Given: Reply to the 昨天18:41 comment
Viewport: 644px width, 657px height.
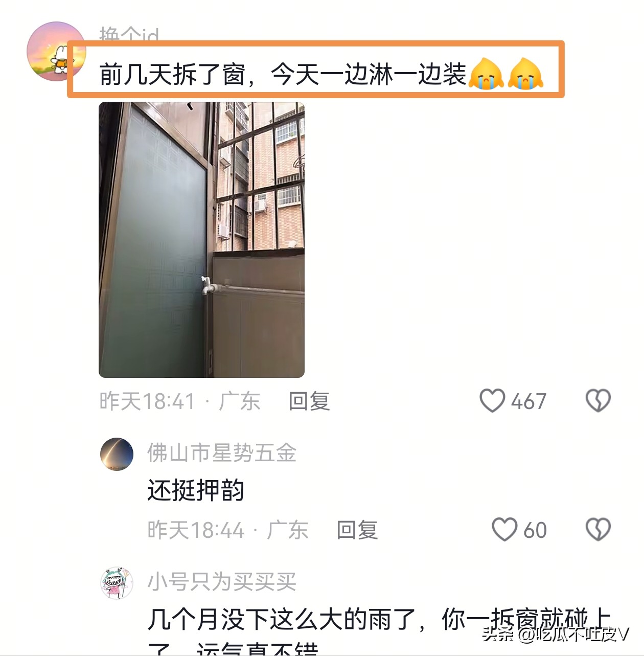Looking at the screenshot, I should (x=309, y=401).
